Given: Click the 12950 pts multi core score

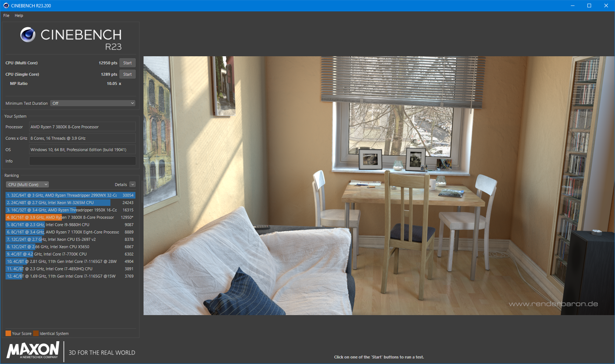Looking at the screenshot, I should click(108, 63).
